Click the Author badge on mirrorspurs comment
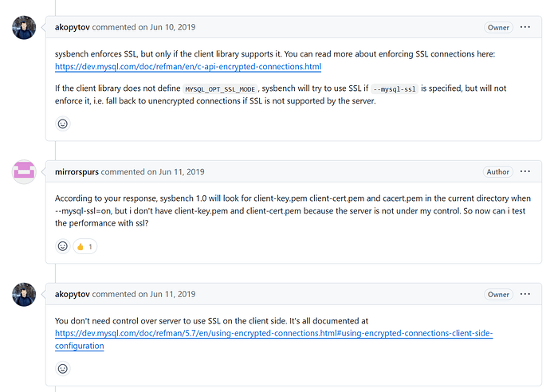550x392 pixels. [x=498, y=171]
